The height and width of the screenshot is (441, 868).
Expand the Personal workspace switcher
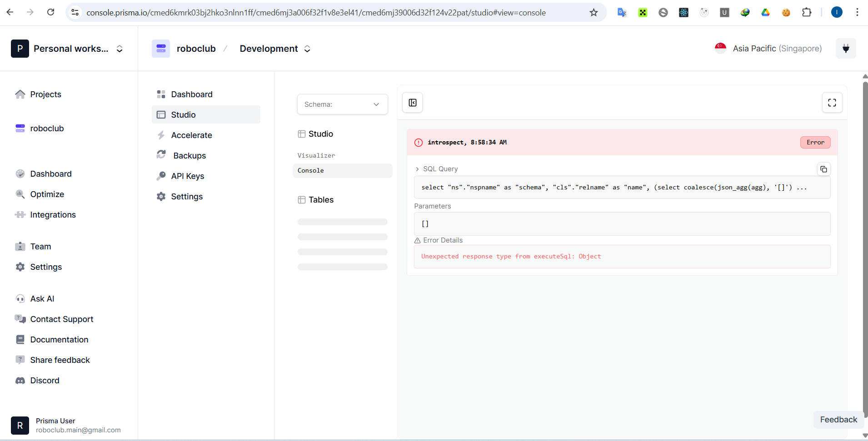coord(120,49)
